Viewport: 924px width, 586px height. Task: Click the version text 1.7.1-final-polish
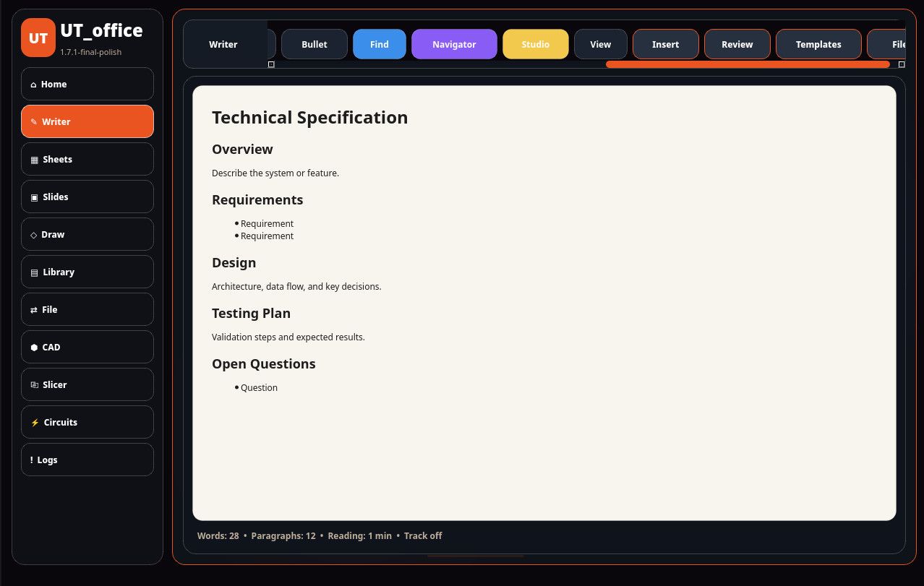91,52
